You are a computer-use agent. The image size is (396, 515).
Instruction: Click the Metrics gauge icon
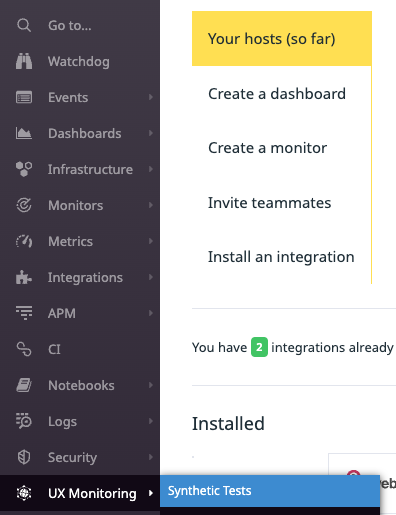[x=24, y=241]
